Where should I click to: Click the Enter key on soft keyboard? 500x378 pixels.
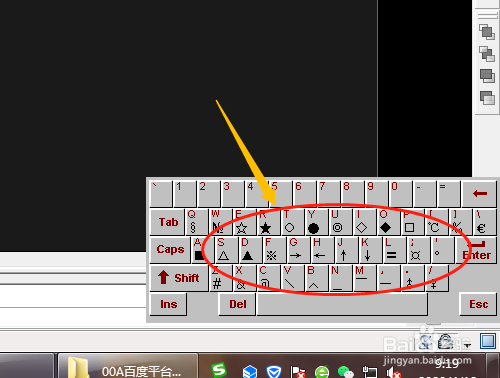click(476, 250)
